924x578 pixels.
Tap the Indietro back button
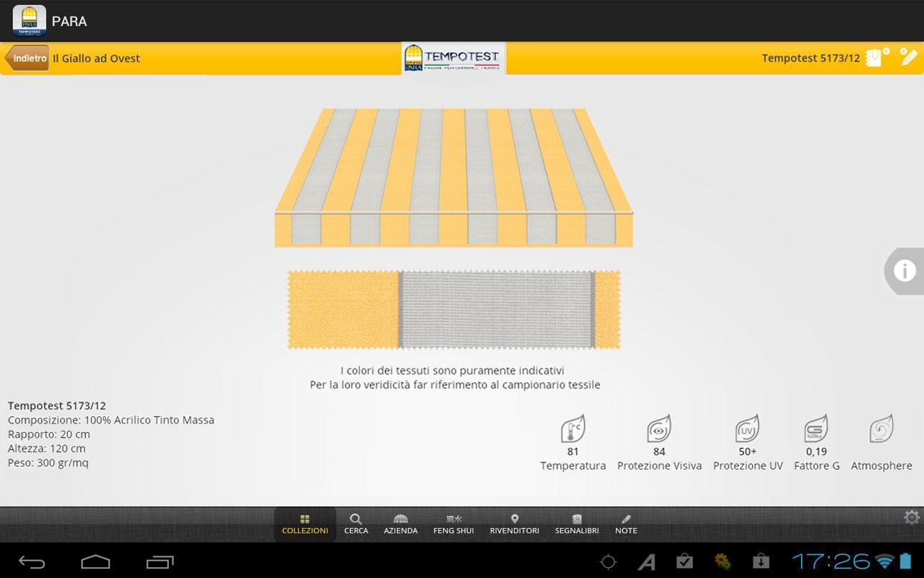27,59
